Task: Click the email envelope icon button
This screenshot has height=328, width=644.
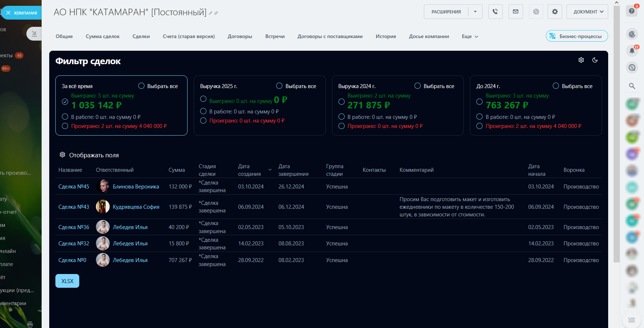Action: [515, 12]
